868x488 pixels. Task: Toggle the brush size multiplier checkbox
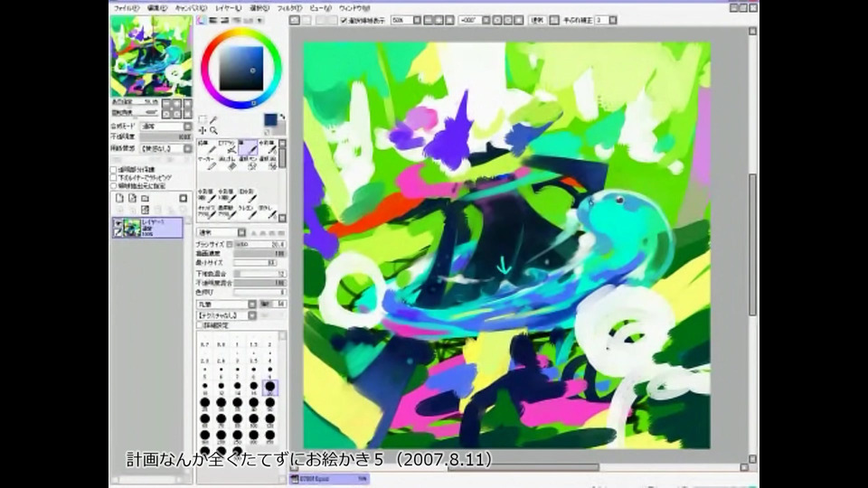(229, 244)
